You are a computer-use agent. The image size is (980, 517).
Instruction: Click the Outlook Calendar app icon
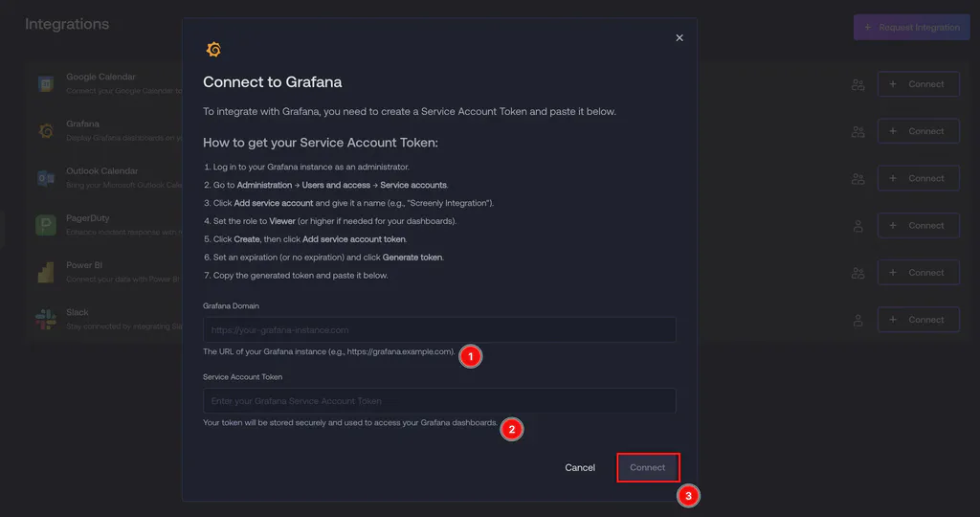coord(46,178)
